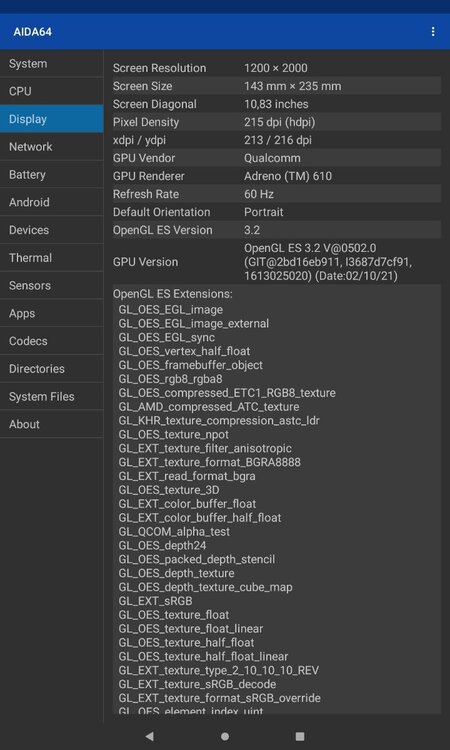Open the three-dot overflow menu
This screenshot has height=750, width=450.
click(433, 32)
